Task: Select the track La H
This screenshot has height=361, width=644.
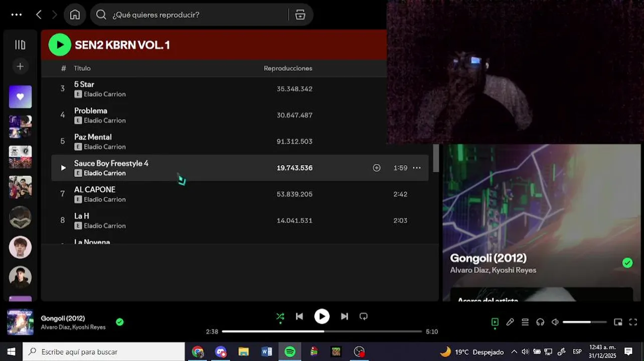Action: click(240, 220)
